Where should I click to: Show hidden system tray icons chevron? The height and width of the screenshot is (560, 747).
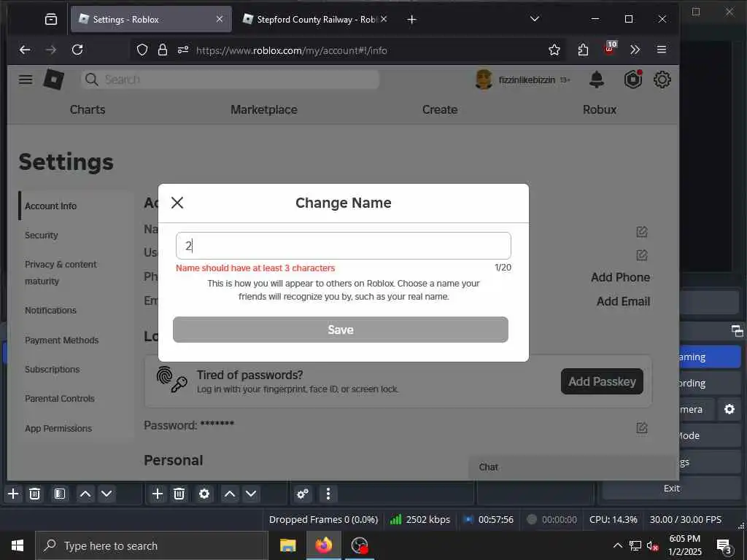click(617, 545)
